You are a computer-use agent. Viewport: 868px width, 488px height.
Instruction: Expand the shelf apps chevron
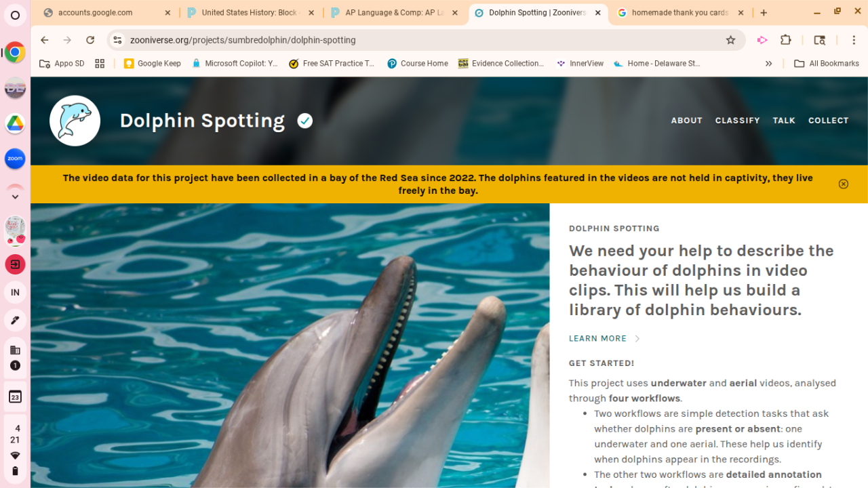tap(15, 196)
